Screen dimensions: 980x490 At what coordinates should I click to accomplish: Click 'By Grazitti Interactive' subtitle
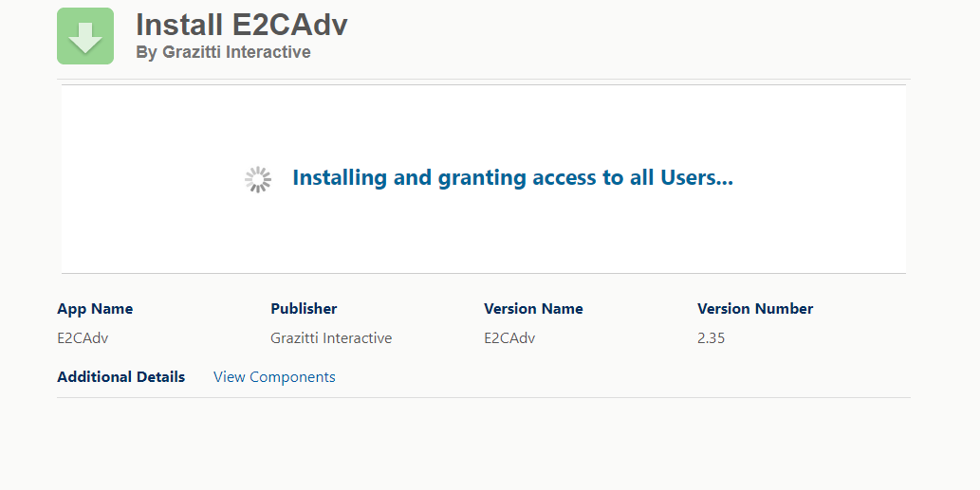223,52
